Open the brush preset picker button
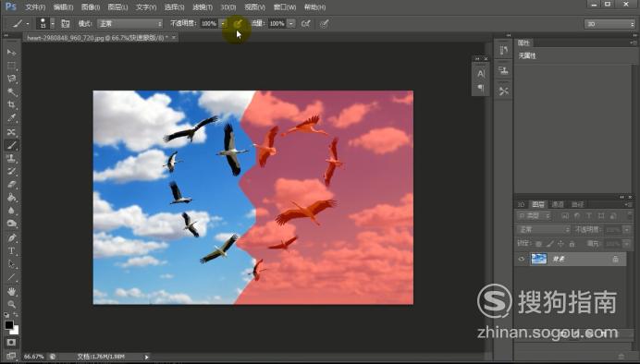This screenshot has height=364, width=640. 45,24
